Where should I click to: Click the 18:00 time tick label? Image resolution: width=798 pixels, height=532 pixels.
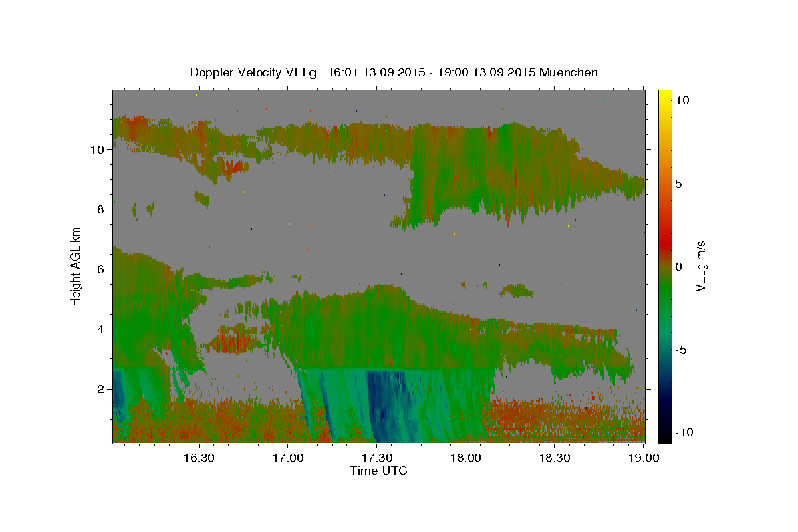465,458
